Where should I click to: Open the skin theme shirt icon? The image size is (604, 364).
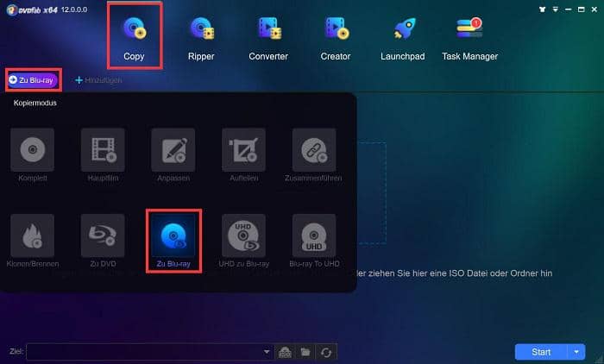click(543, 9)
